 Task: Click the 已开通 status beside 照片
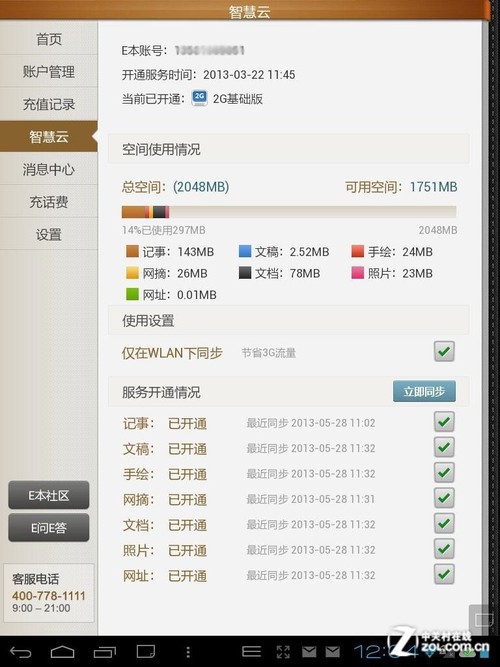coord(188,550)
